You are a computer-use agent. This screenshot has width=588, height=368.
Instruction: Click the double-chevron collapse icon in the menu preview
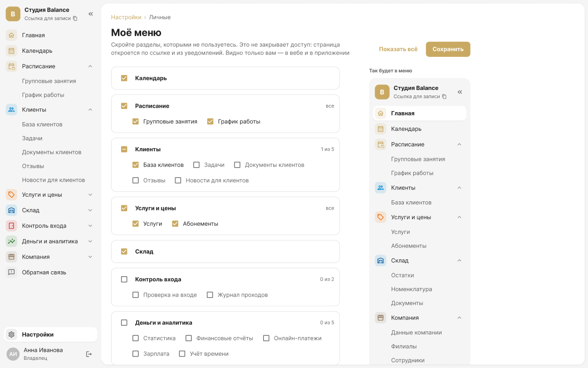point(460,92)
